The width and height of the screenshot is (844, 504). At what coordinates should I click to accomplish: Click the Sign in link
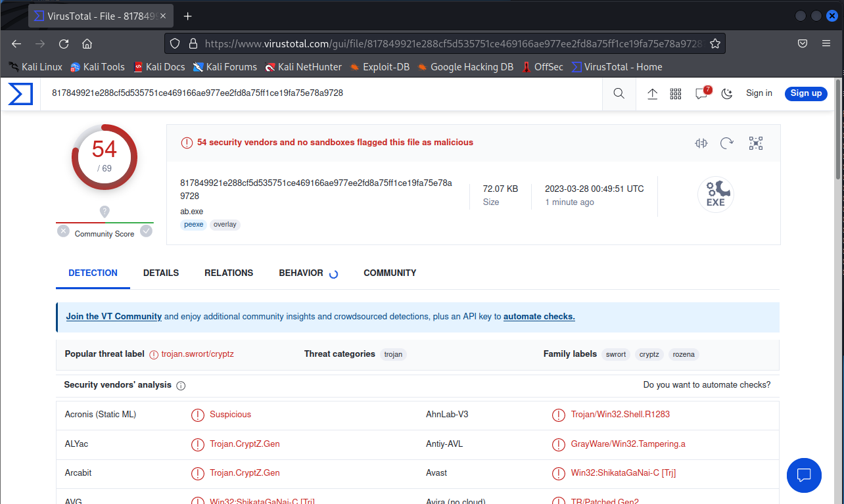(x=759, y=93)
